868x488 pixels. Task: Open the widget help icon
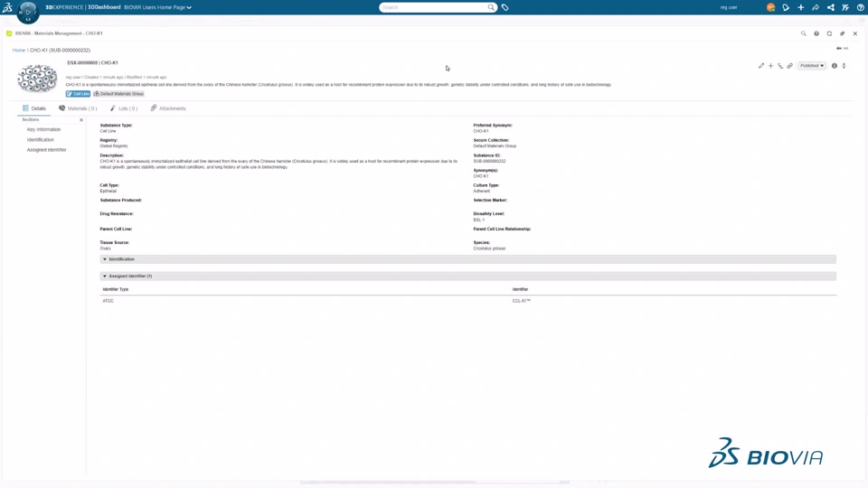816,33
